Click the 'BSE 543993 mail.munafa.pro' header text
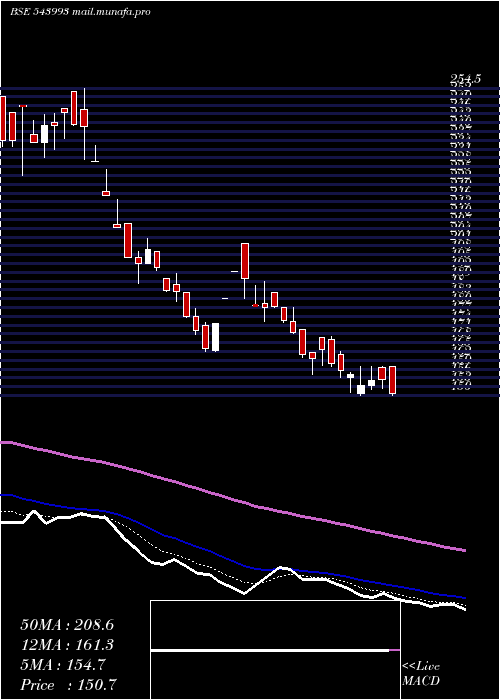This screenshot has width=500, height=700. click(80, 12)
